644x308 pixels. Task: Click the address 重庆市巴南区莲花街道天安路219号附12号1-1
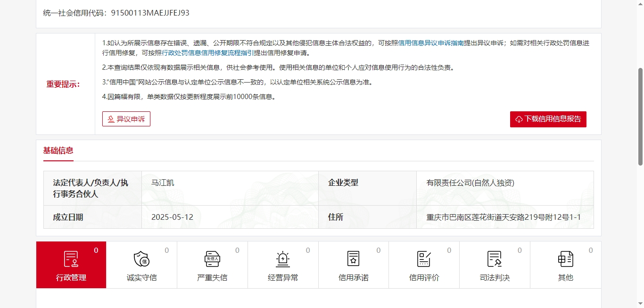coord(504,217)
